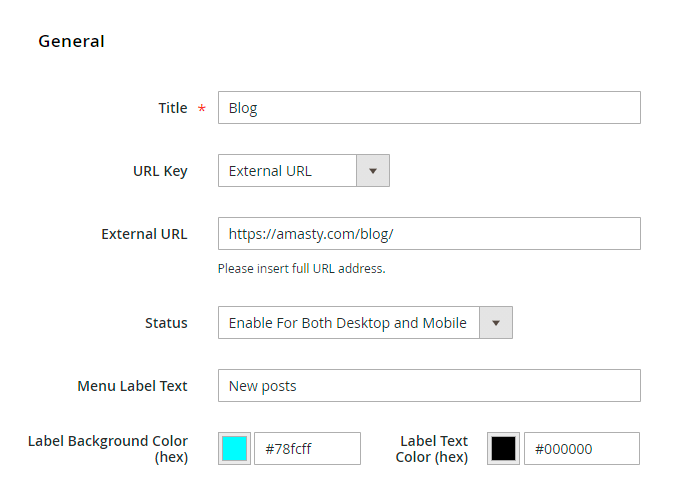Open the cyan Label Background Color swatch
Viewport: 685px width, 498px height.
click(234, 449)
